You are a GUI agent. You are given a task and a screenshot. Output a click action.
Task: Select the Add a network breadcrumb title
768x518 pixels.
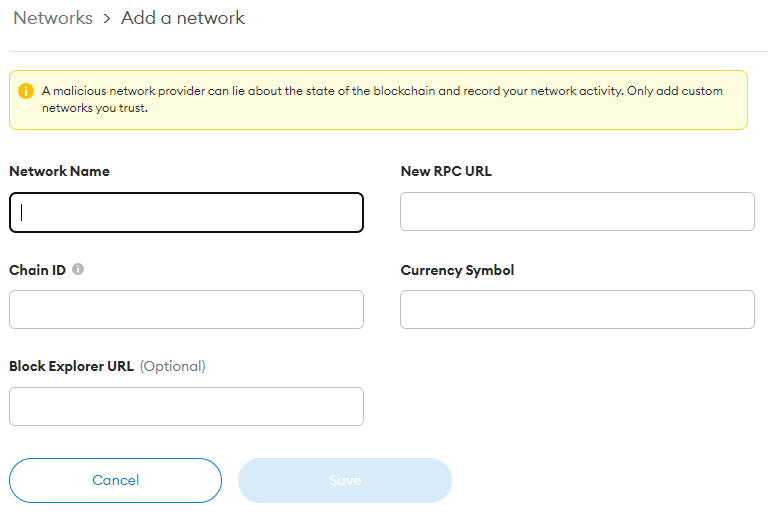[x=183, y=18]
